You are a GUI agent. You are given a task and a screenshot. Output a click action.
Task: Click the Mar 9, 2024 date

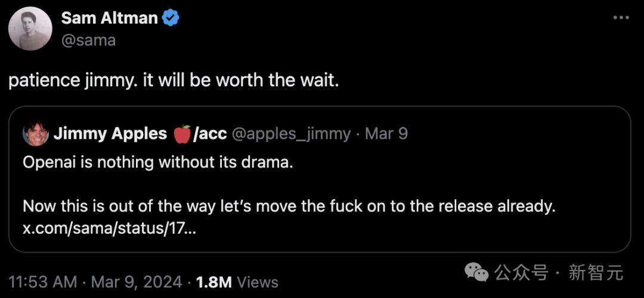[x=137, y=282]
